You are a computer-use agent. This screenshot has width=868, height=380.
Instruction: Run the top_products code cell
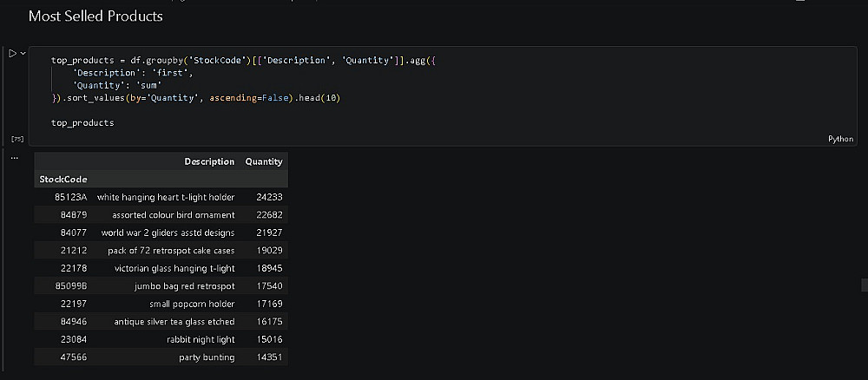13,54
